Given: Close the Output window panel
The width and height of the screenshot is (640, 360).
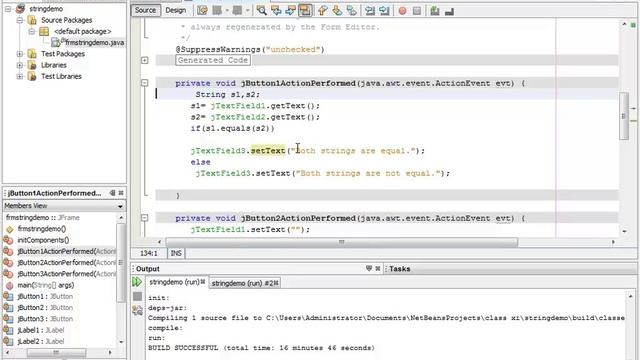Looking at the screenshot, I should (378, 268).
